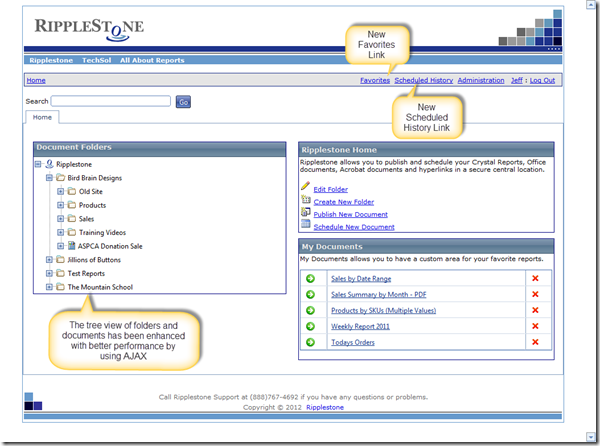Screen dimensions: 600x446
Task: Click the scroll down arrow on right scrollbar
Action: point(591,436)
